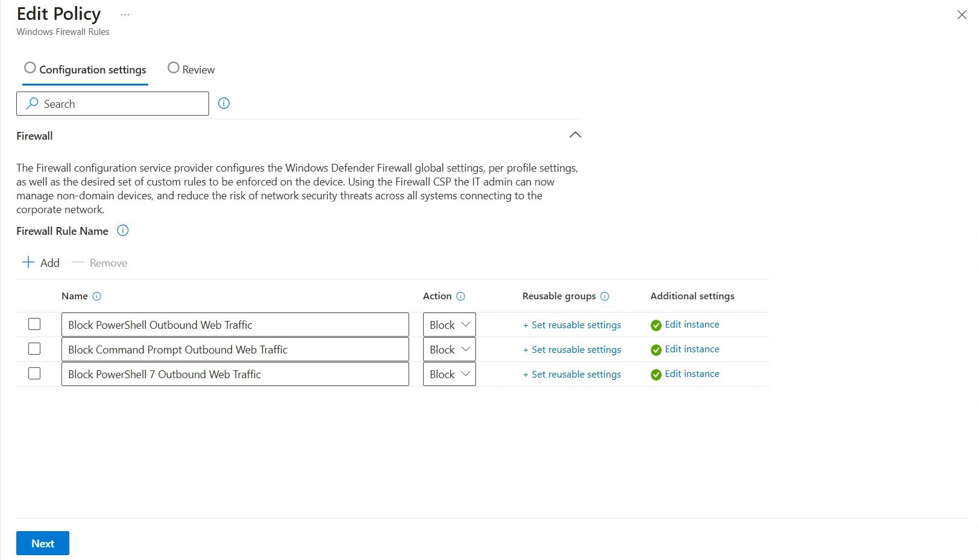Click the info icon next to Search box
Screen dimensions: 978x560
[x=224, y=104]
